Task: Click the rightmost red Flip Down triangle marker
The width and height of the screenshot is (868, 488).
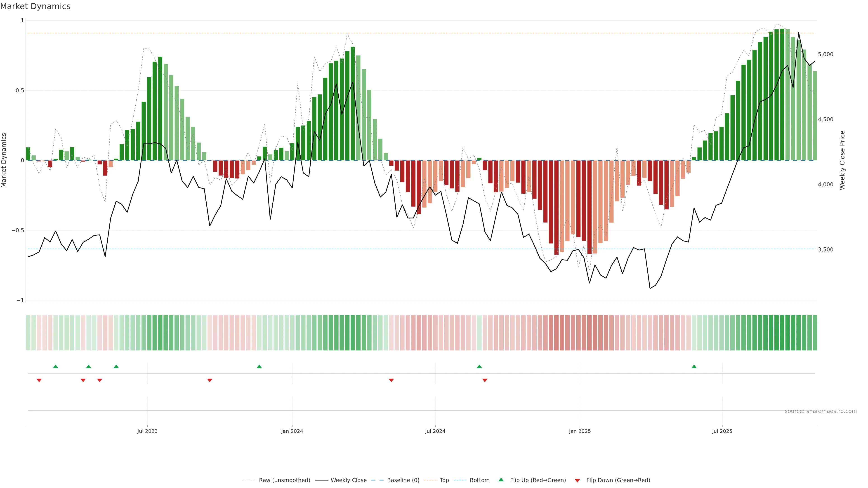Action: tap(485, 380)
